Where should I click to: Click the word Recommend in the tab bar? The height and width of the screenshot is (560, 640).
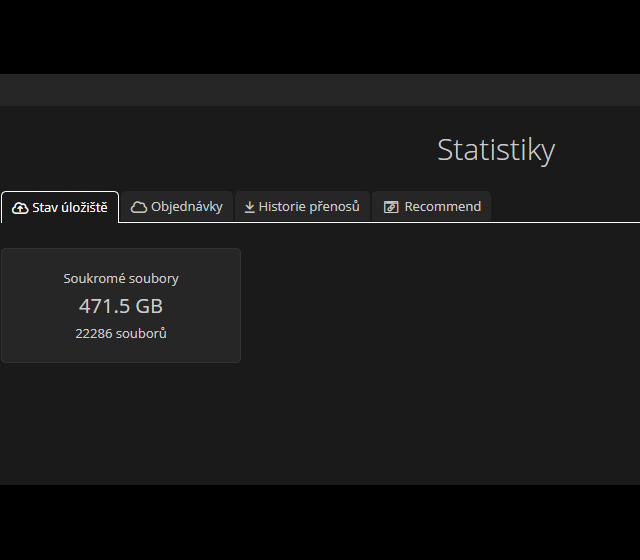(443, 207)
